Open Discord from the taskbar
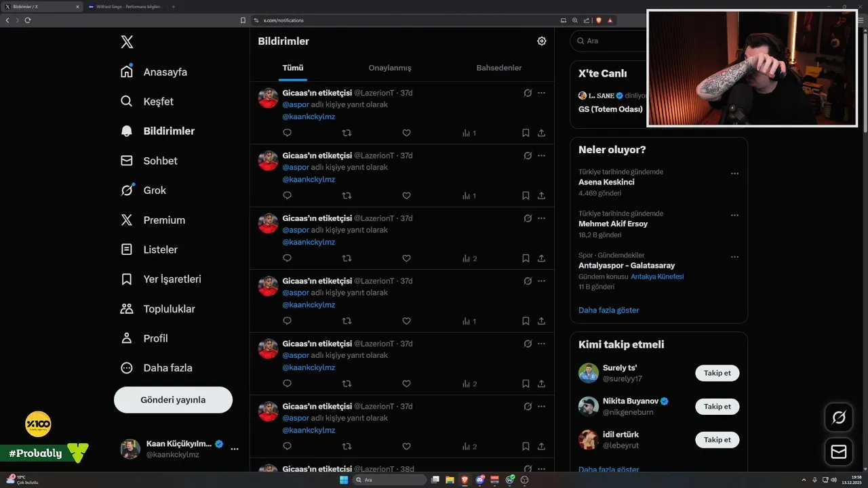This screenshot has height=488, width=868. pos(480,480)
